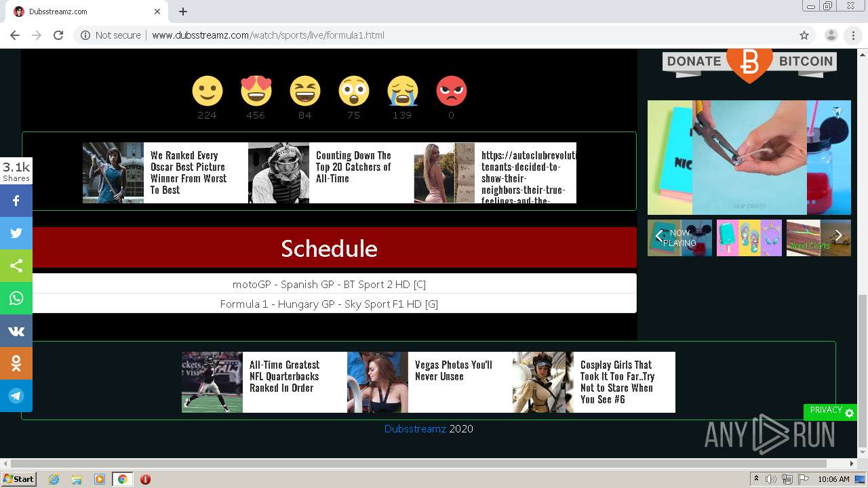Screen dimensions: 868x488
Task: Click the crying reaction emoji
Action: click(402, 91)
